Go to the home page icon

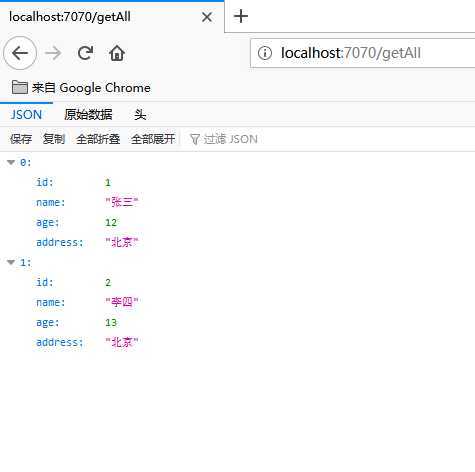pyautogui.click(x=117, y=53)
